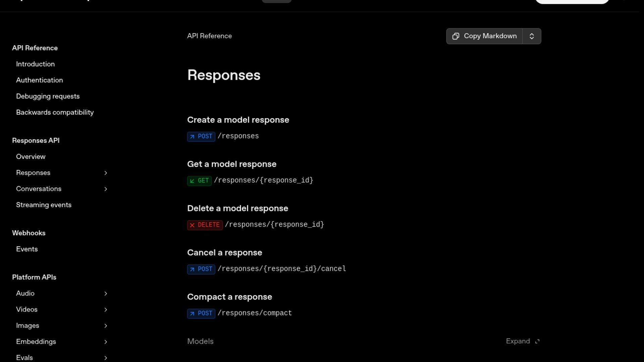Expand the Images section chevron

pyautogui.click(x=106, y=326)
